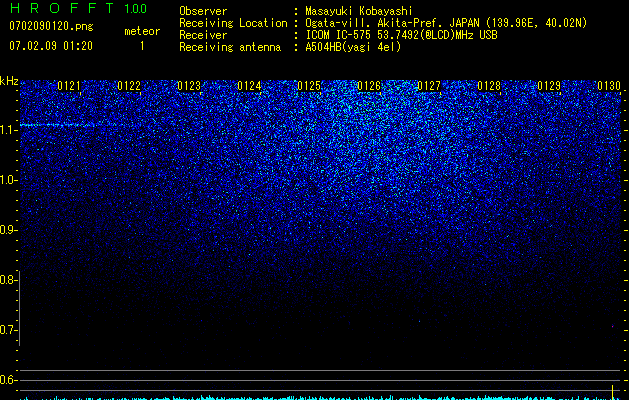The image size is (629, 400).
Task: Click the Observer field label
Action: (203, 11)
